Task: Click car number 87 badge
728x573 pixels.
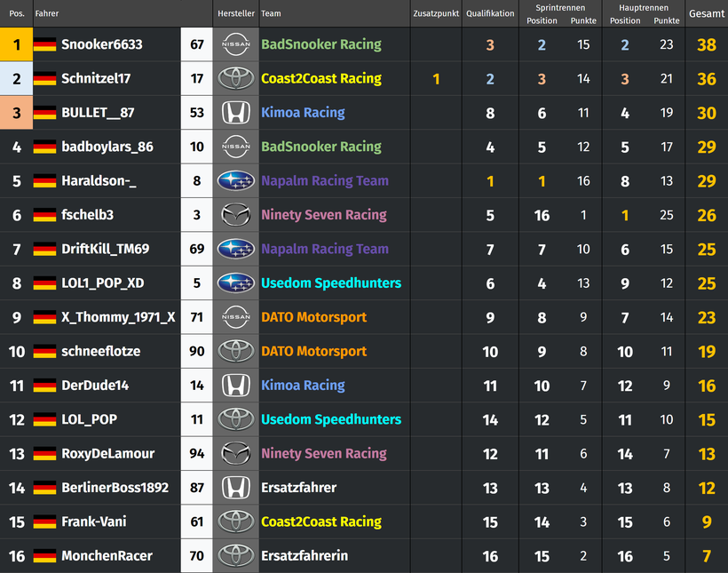Action: coord(197,488)
